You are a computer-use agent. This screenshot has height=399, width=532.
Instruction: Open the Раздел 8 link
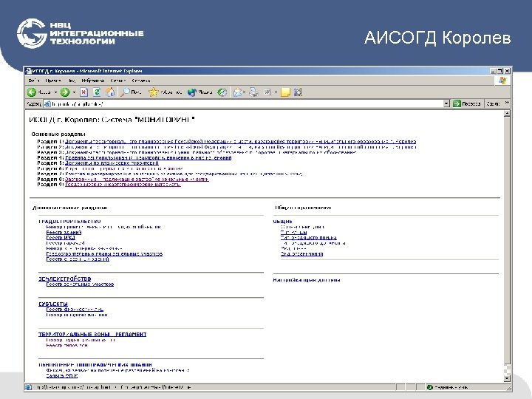[137, 179]
